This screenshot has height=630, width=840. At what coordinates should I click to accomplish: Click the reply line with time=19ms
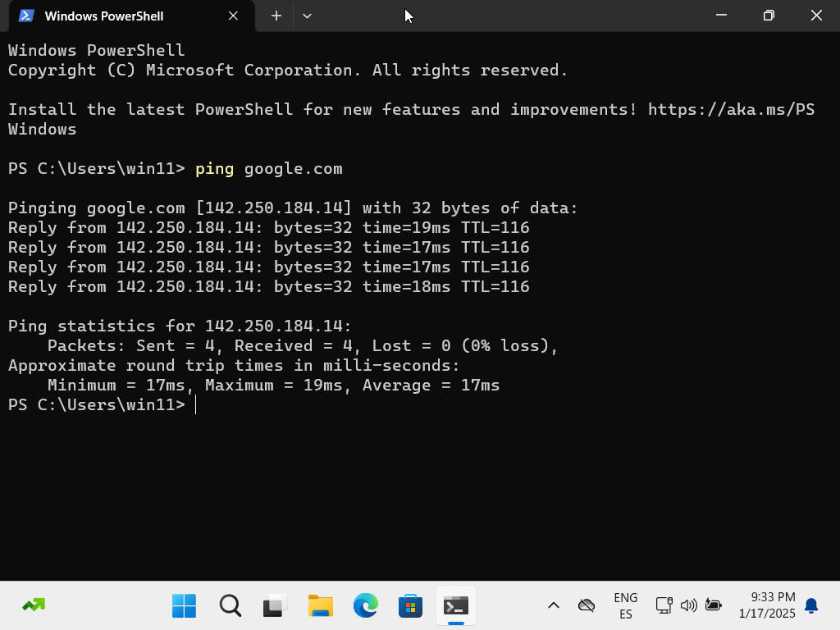coord(269,228)
